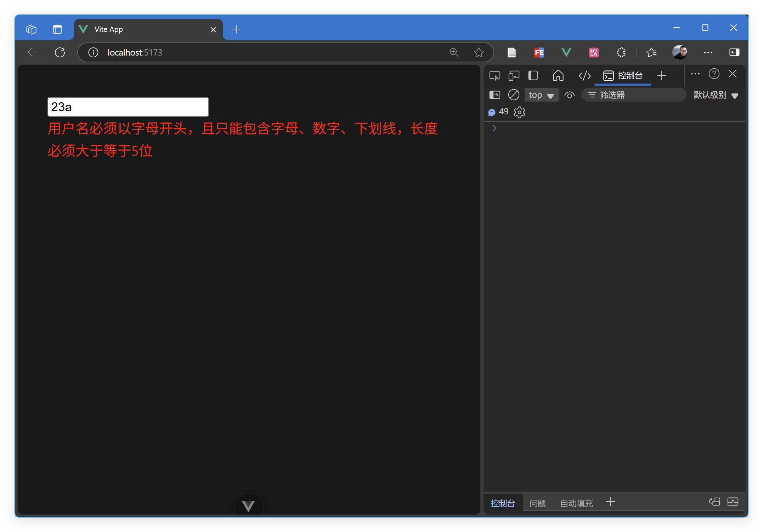The image size is (763, 532).
Task: Open a new browser tab
Action: click(236, 29)
